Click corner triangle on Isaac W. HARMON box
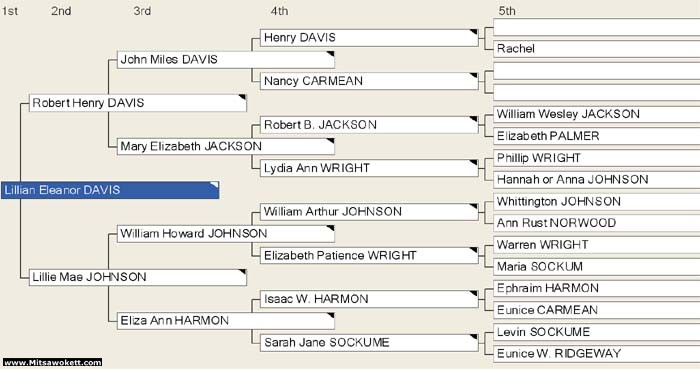The width and height of the screenshot is (700, 369). [x=474, y=294]
